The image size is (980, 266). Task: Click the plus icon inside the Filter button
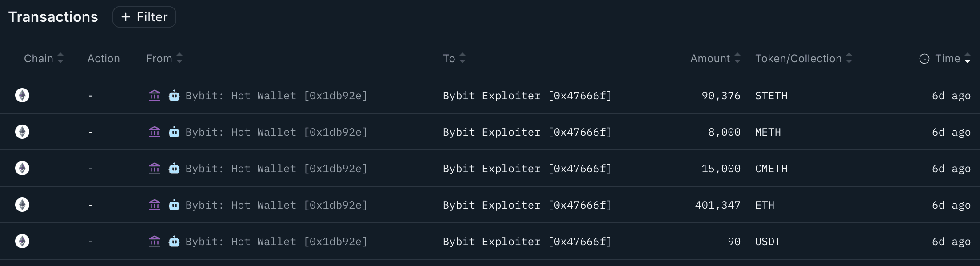pyautogui.click(x=125, y=17)
